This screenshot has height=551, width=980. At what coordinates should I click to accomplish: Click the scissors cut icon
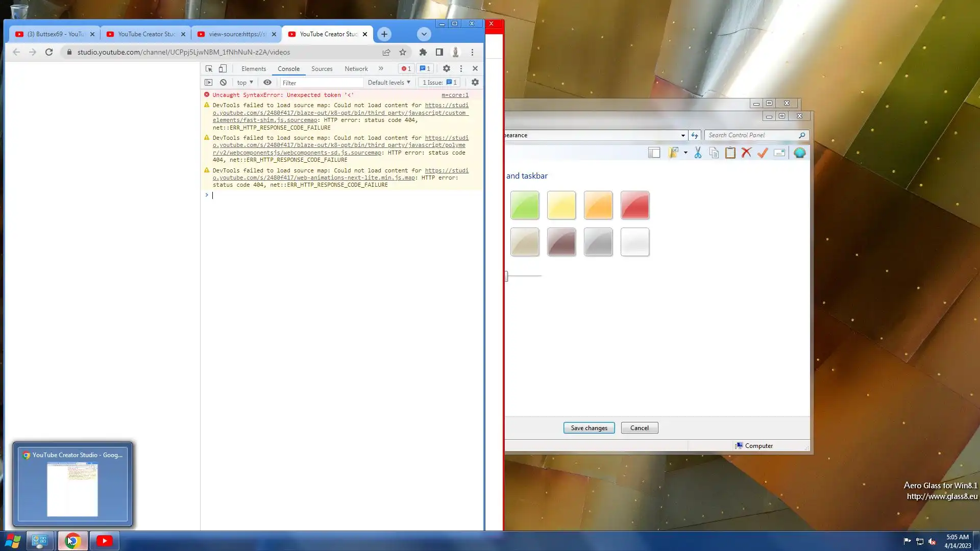click(698, 153)
